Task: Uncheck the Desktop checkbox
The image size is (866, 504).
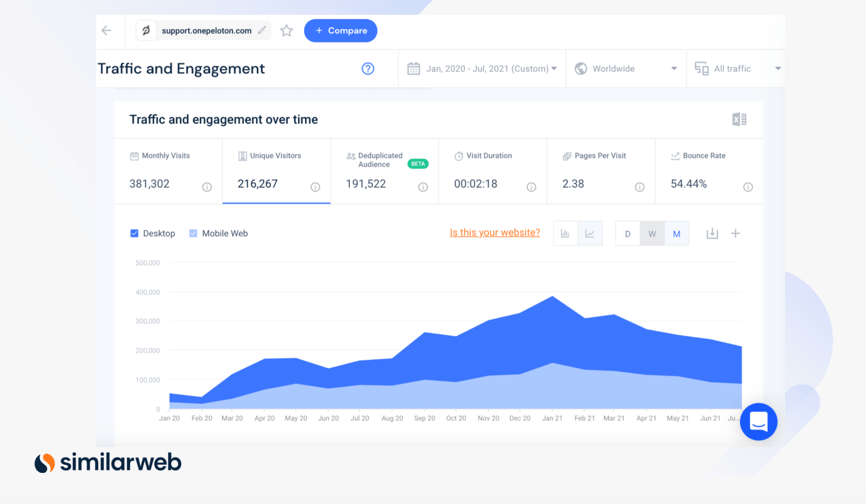Action: point(134,233)
